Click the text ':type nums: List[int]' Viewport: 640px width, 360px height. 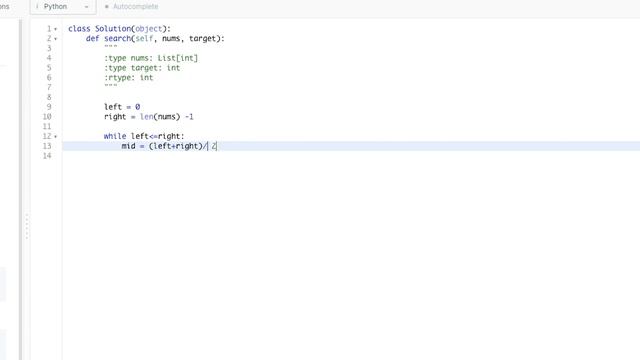(151, 58)
